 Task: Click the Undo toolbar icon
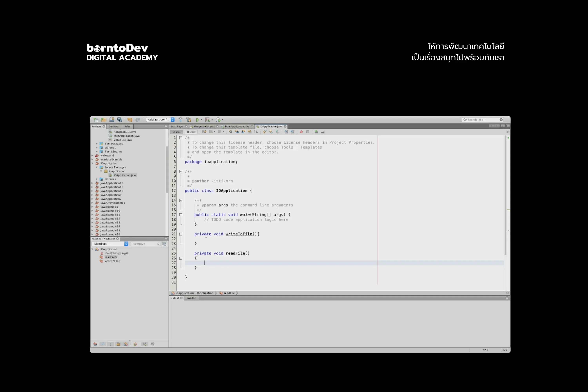point(130,120)
